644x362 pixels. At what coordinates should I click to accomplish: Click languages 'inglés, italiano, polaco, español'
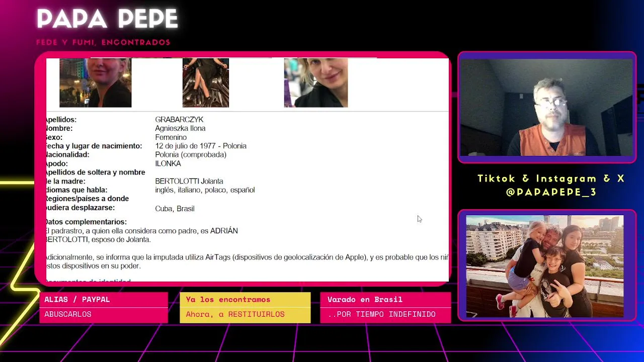(205, 190)
